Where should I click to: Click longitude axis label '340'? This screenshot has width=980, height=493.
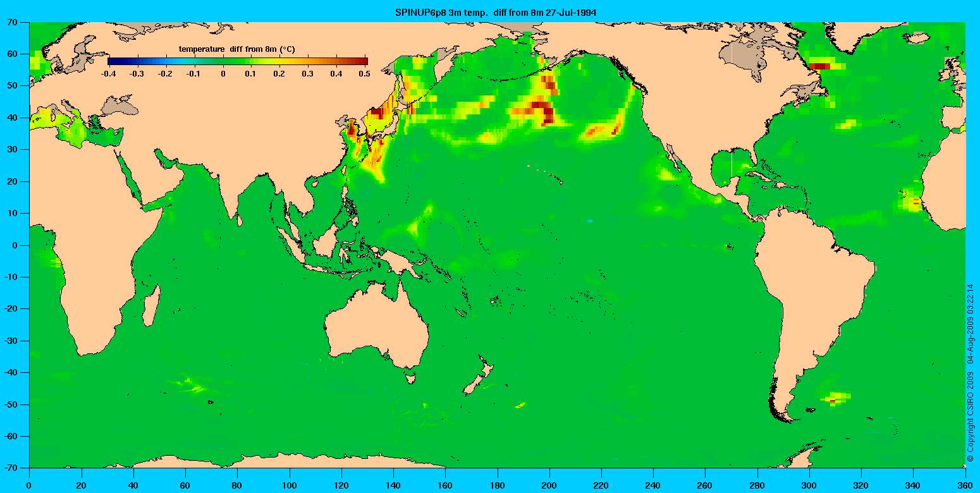click(x=913, y=486)
